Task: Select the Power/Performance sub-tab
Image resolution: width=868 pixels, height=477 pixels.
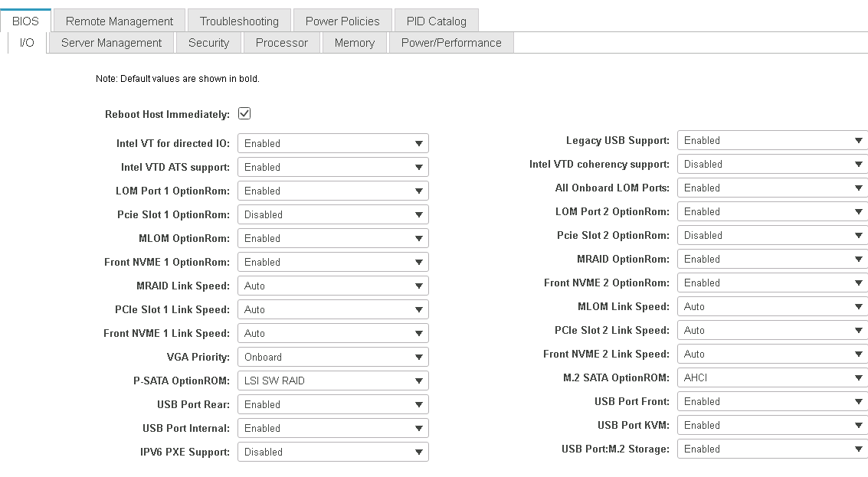Action: click(x=451, y=43)
